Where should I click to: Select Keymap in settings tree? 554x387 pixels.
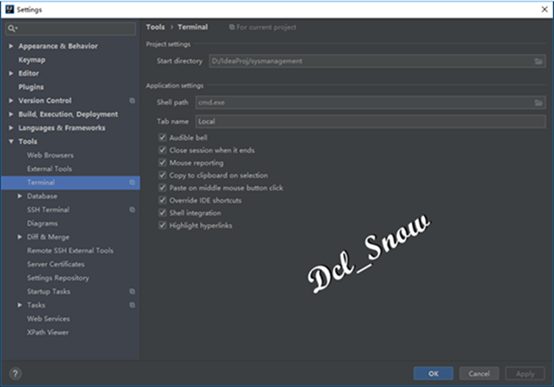pyautogui.click(x=32, y=60)
